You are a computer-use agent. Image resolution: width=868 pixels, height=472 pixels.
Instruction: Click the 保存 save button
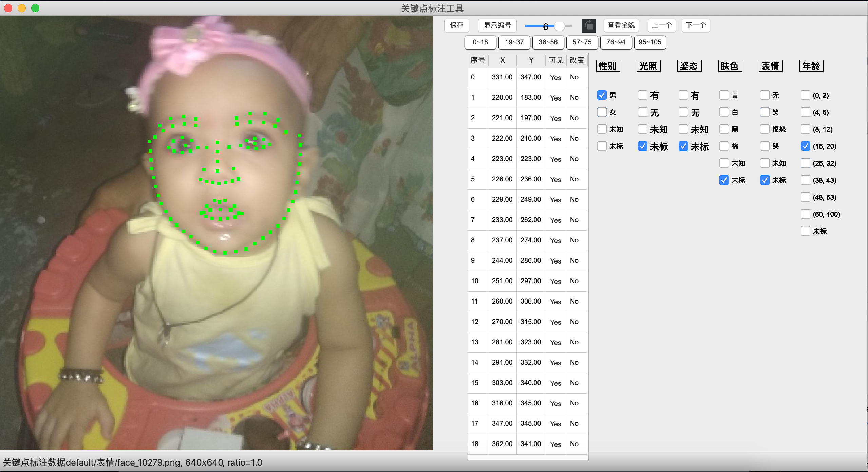pos(456,25)
